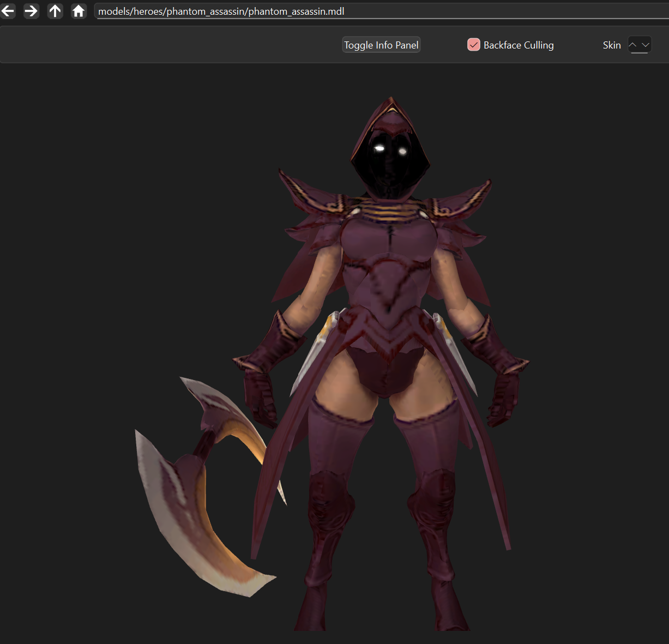The height and width of the screenshot is (644, 669).
Task: Click the Toggle Info Panel button
Action: point(381,45)
